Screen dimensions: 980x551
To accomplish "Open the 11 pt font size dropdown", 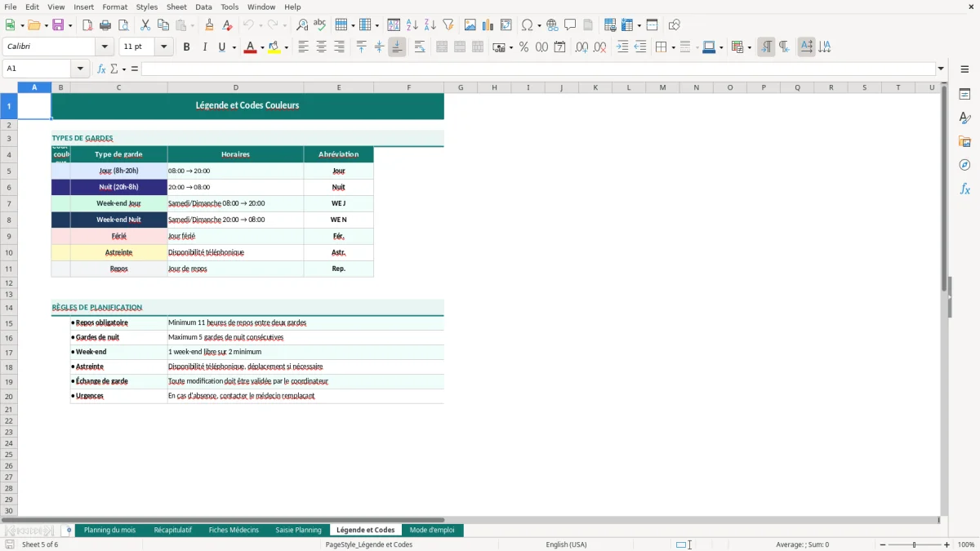I will point(164,47).
